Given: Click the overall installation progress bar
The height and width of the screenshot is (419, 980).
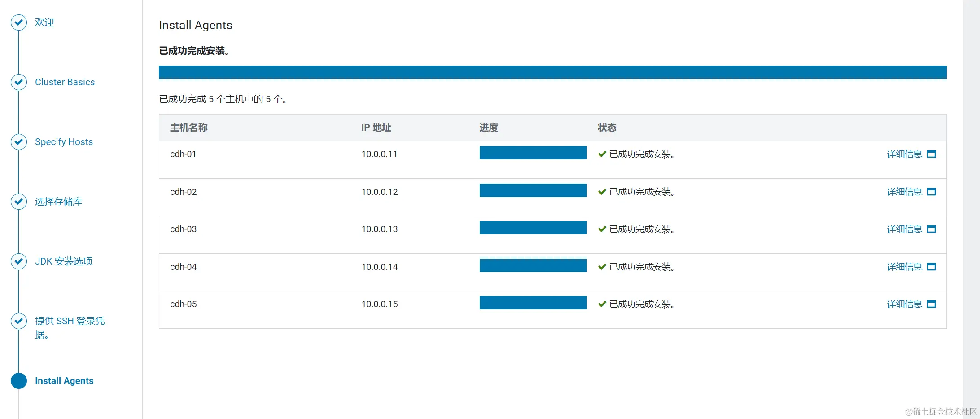Looking at the screenshot, I should tap(553, 72).
